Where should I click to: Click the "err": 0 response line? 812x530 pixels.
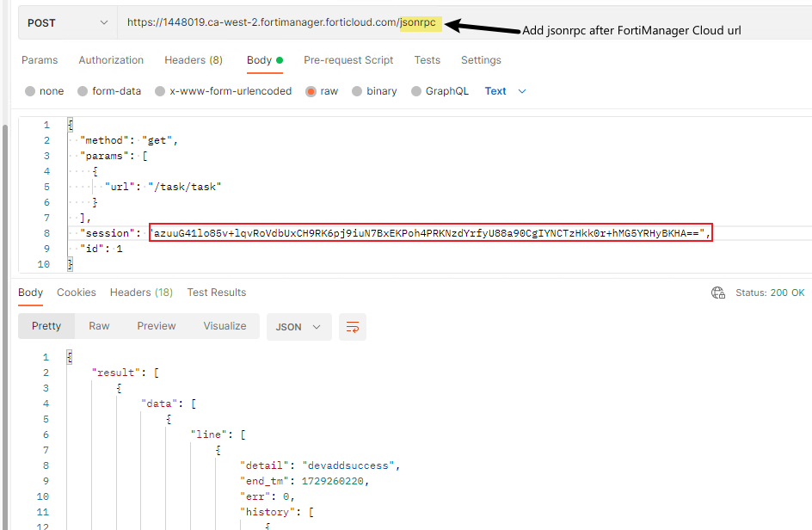tap(268, 496)
